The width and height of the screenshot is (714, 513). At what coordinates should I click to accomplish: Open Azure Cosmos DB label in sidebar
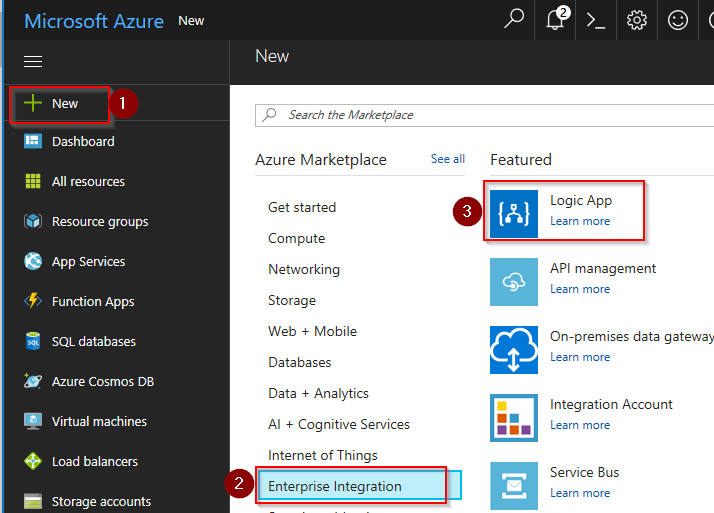pos(103,381)
